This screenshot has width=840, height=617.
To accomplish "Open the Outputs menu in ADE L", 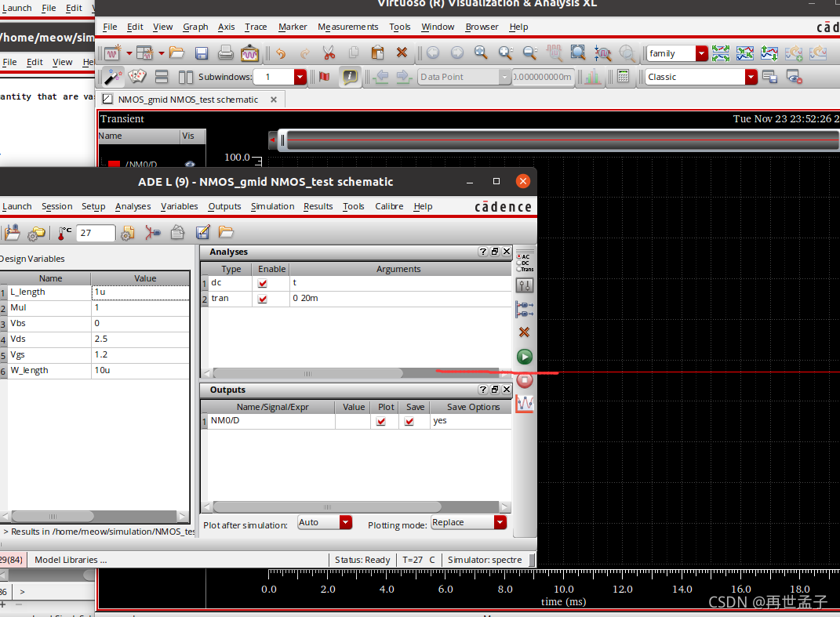I will [224, 206].
